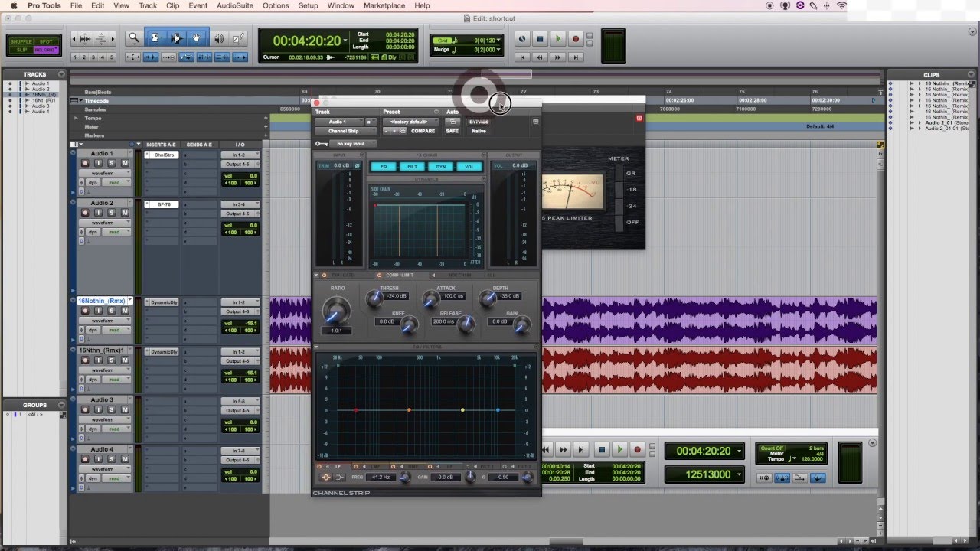This screenshot has width=980, height=551.
Task: Enable Spot edit mode
Action: pyautogui.click(x=46, y=41)
